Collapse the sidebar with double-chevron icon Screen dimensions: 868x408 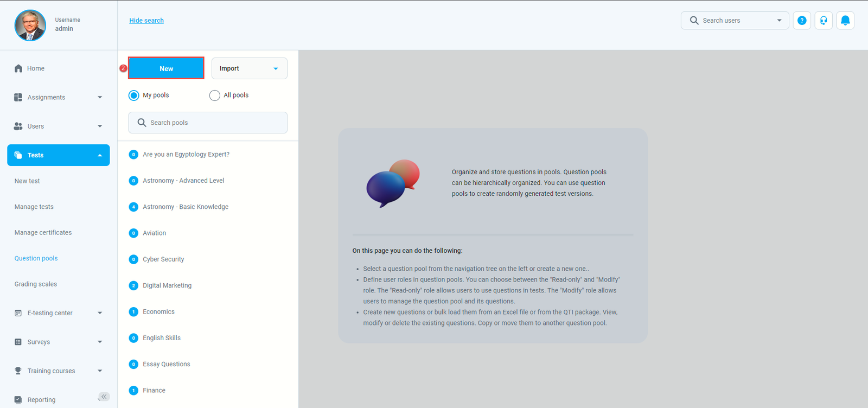pyautogui.click(x=104, y=397)
